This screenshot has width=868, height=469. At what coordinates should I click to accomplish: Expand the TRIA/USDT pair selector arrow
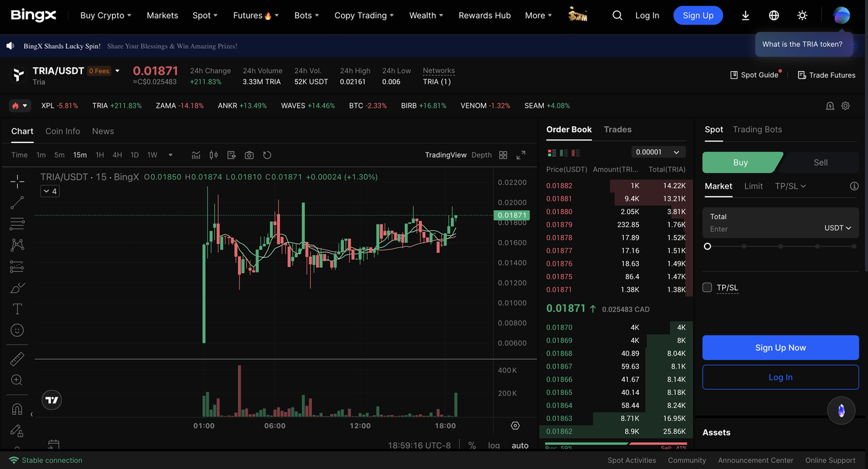[x=117, y=70]
